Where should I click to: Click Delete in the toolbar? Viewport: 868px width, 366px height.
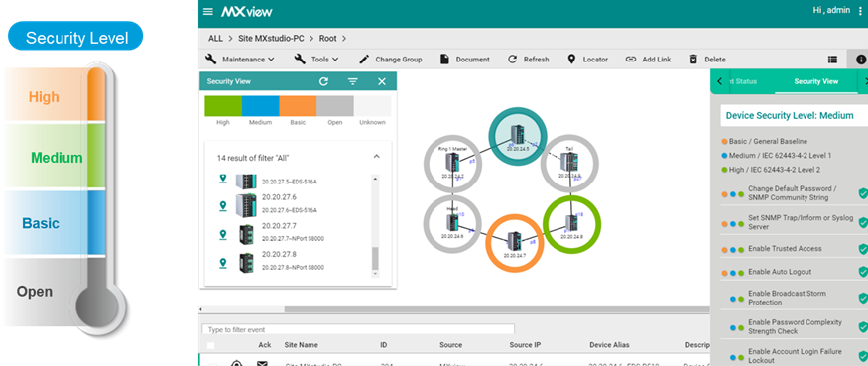click(x=707, y=60)
